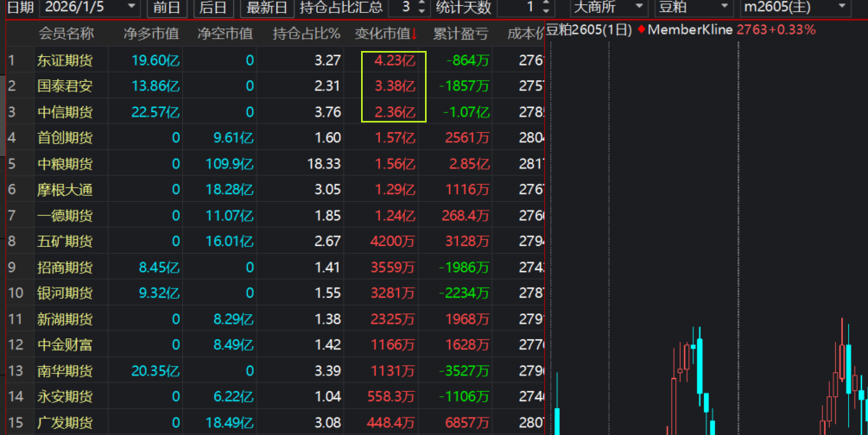868x435 pixels.
Task: Open the date picker dropdown arrow
Action: pyautogui.click(x=130, y=8)
